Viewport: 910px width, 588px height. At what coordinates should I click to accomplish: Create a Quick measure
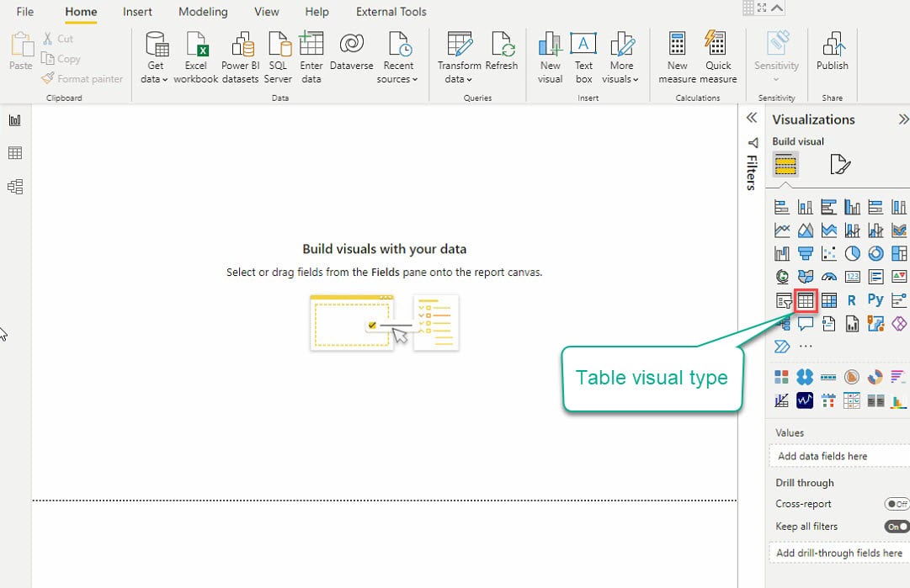[718, 58]
